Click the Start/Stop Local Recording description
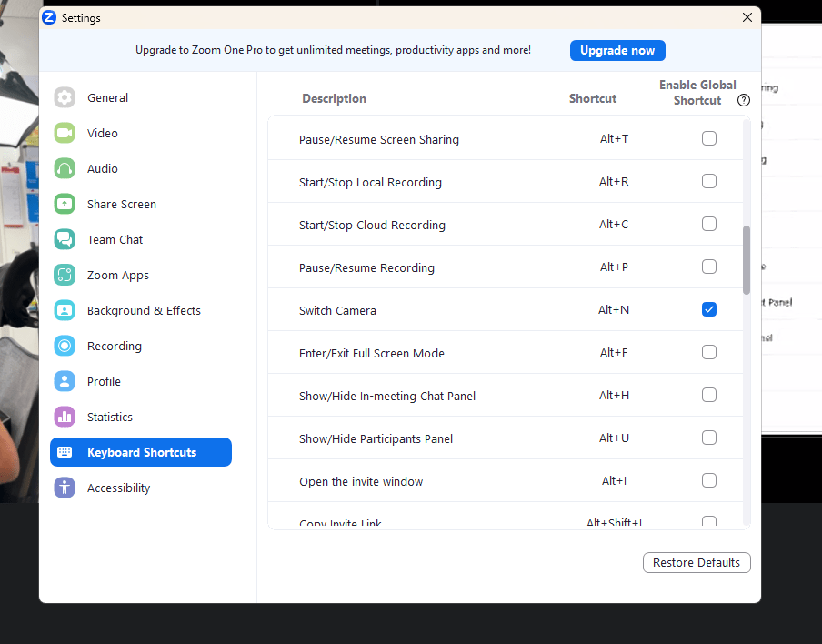 pos(370,182)
